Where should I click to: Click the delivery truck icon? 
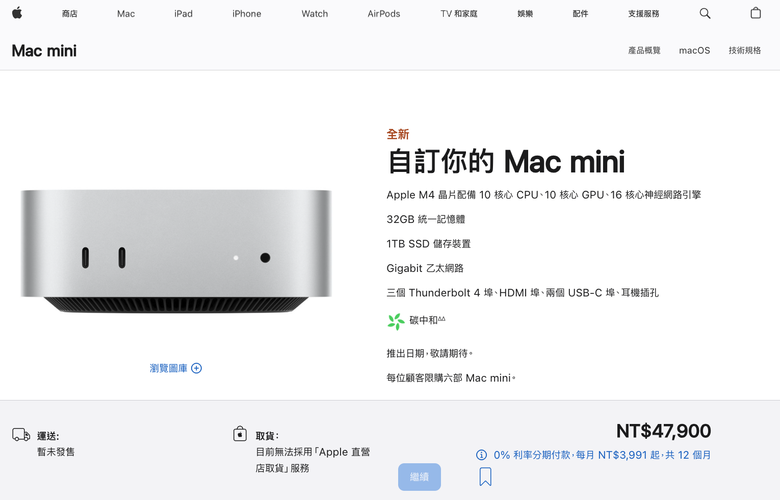click(21, 435)
